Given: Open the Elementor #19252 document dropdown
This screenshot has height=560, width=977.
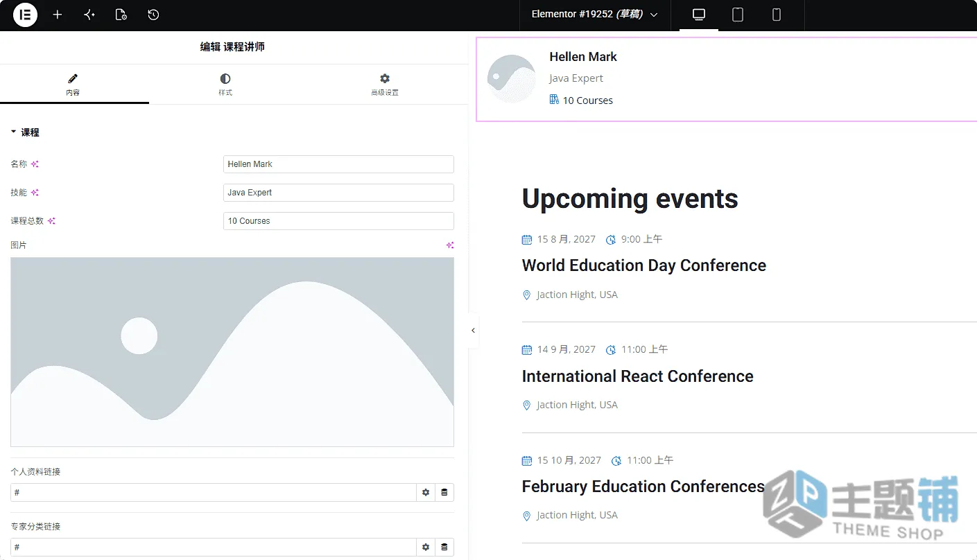Looking at the screenshot, I should [595, 15].
